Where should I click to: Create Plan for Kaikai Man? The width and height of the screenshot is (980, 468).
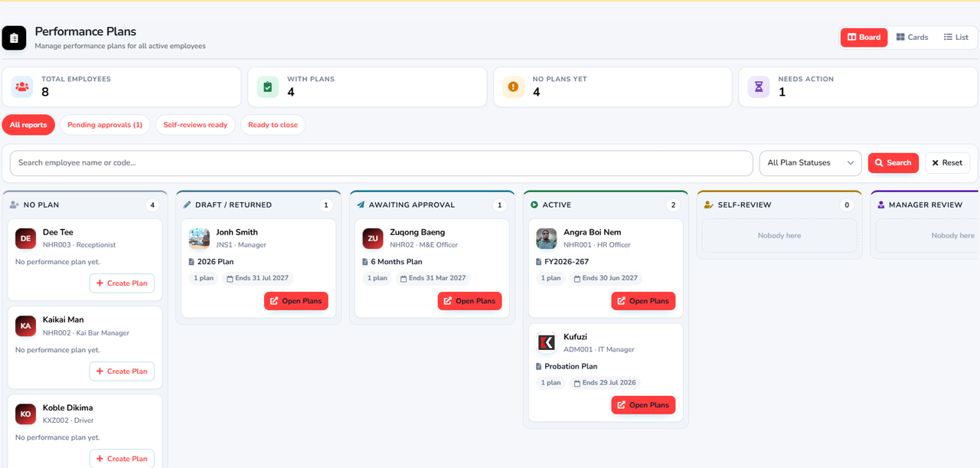122,371
